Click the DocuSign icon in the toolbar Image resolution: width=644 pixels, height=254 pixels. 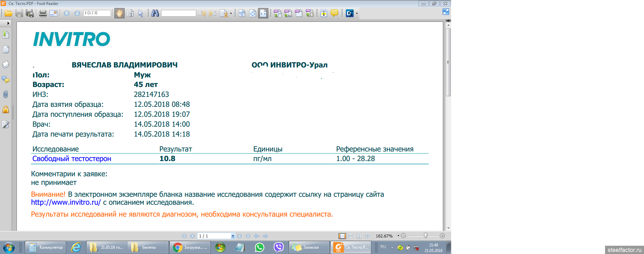(x=349, y=13)
